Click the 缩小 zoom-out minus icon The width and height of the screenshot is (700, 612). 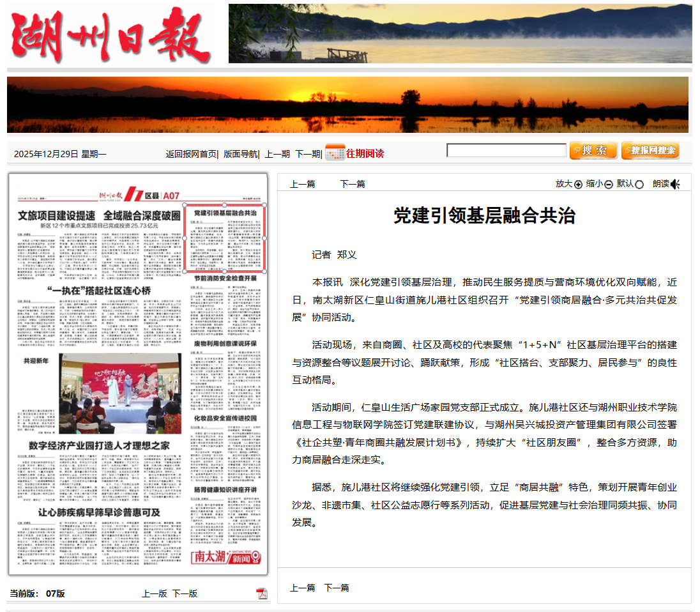click(609, 185)
